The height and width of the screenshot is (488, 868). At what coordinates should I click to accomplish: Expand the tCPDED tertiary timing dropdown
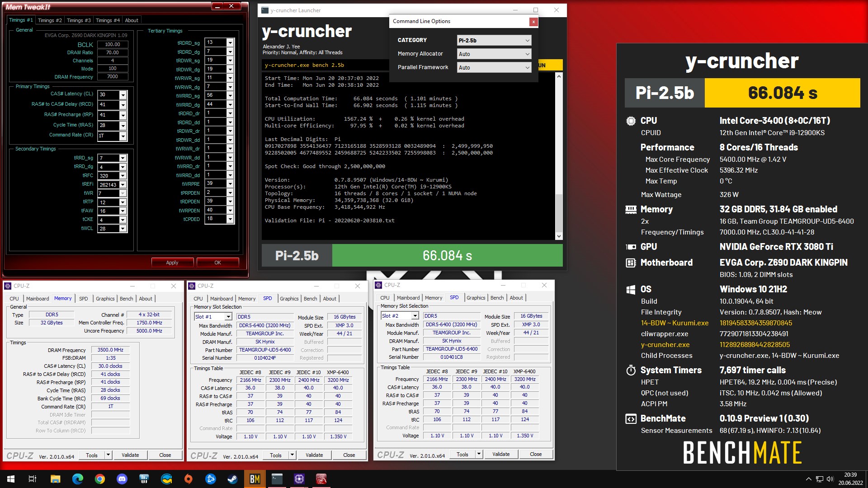click(230, 219)
